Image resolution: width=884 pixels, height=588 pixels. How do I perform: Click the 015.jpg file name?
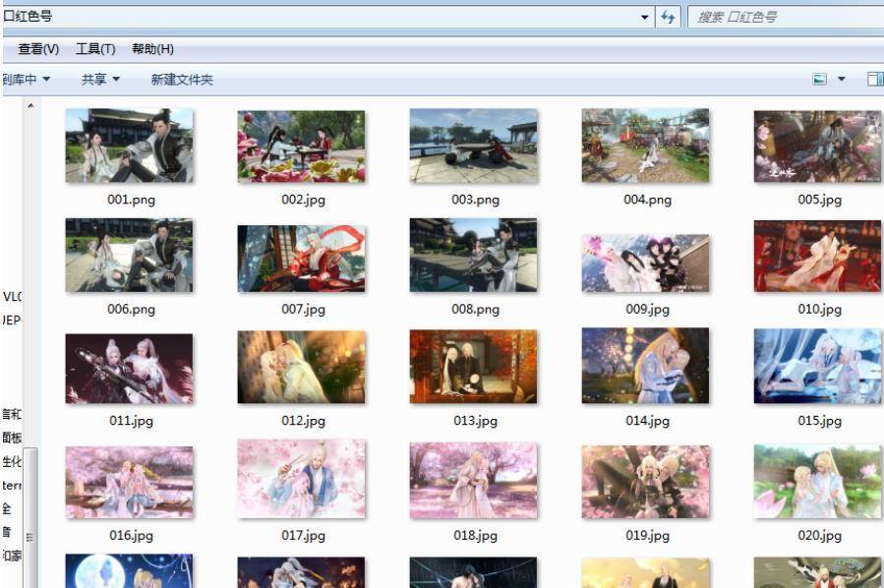(x=820, y=421)
